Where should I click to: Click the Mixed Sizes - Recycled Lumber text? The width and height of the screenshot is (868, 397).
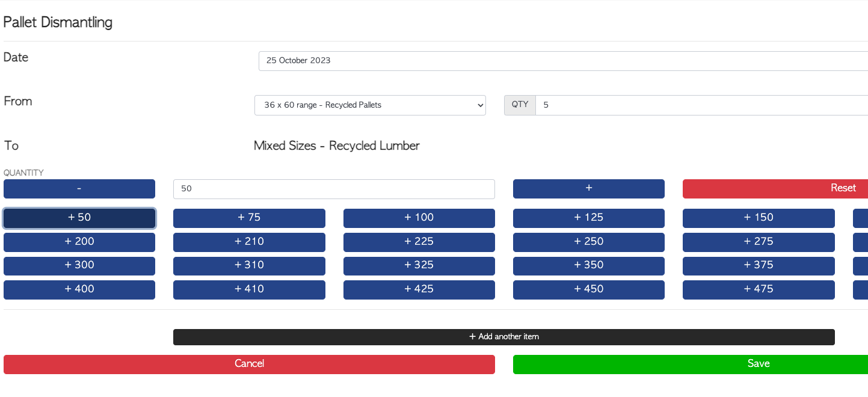(337, 146)
